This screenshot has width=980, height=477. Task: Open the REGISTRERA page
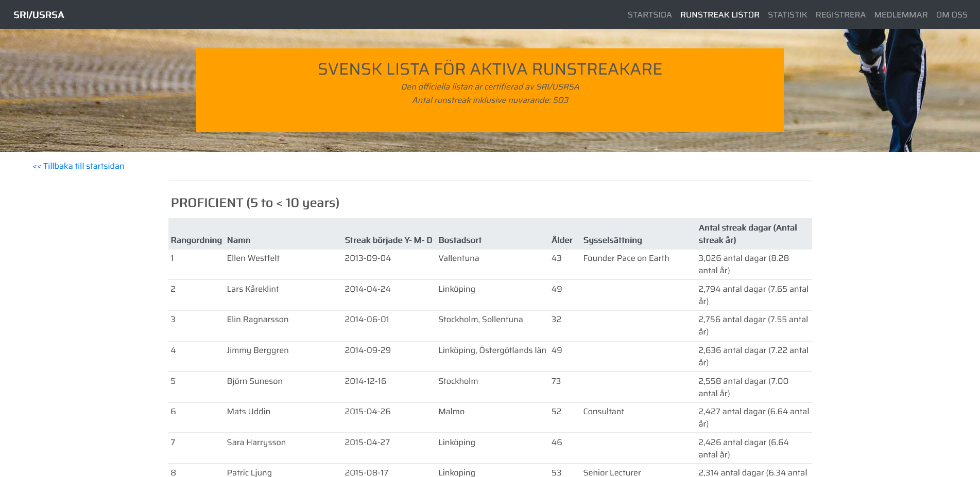[x=840, y=15]
